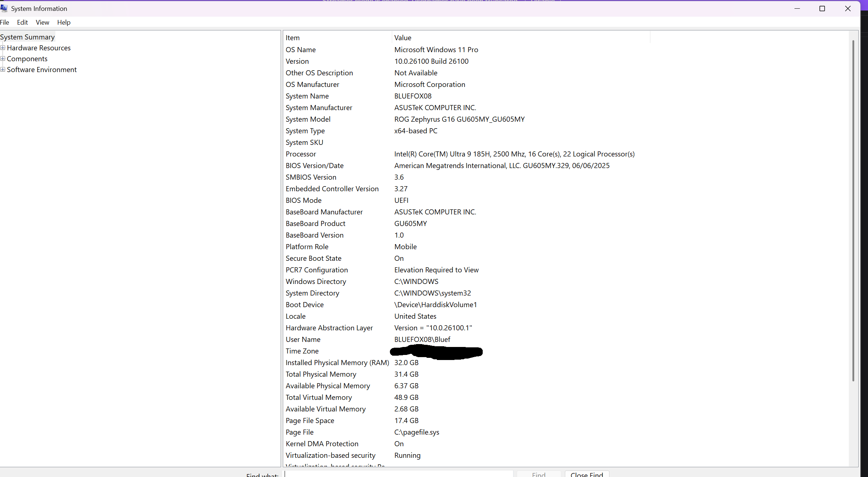Viewport: 868px width, 477px height.
Task: Close the System Information window
Action: pyautogui.click(x=848, y=8)
